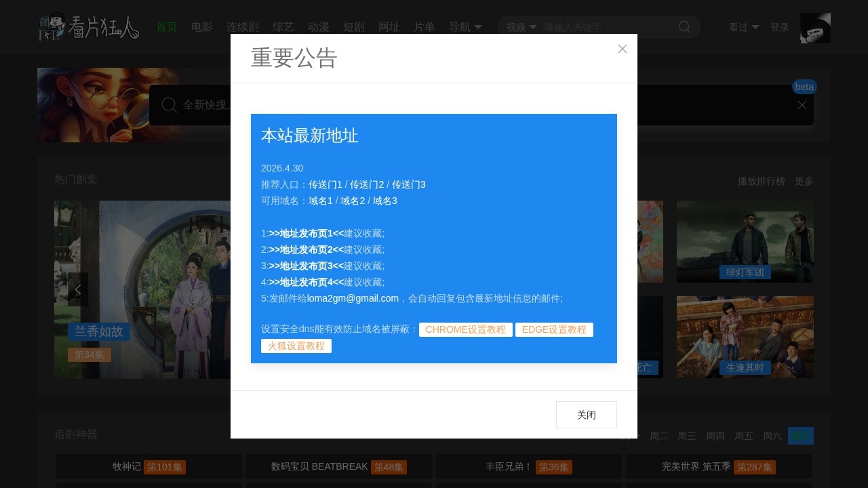Open 域名1 link
Screen dimensions: 868x488
pyautogui.click(x=321, y=201)
